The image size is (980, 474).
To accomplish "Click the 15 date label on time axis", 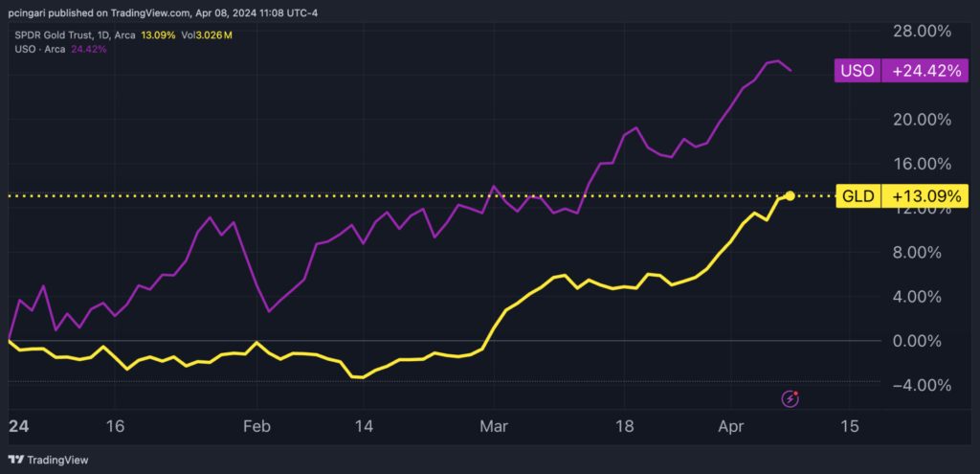I will click(850, 427).
